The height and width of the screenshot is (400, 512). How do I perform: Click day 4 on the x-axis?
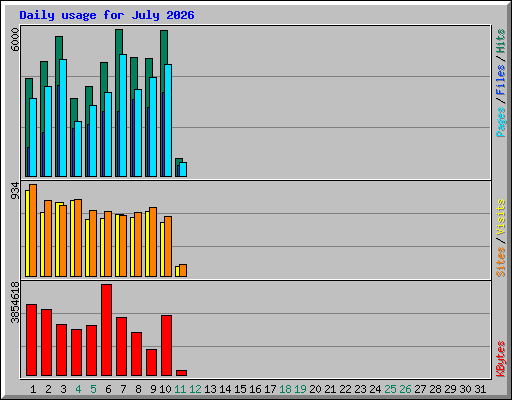[78, 389]
